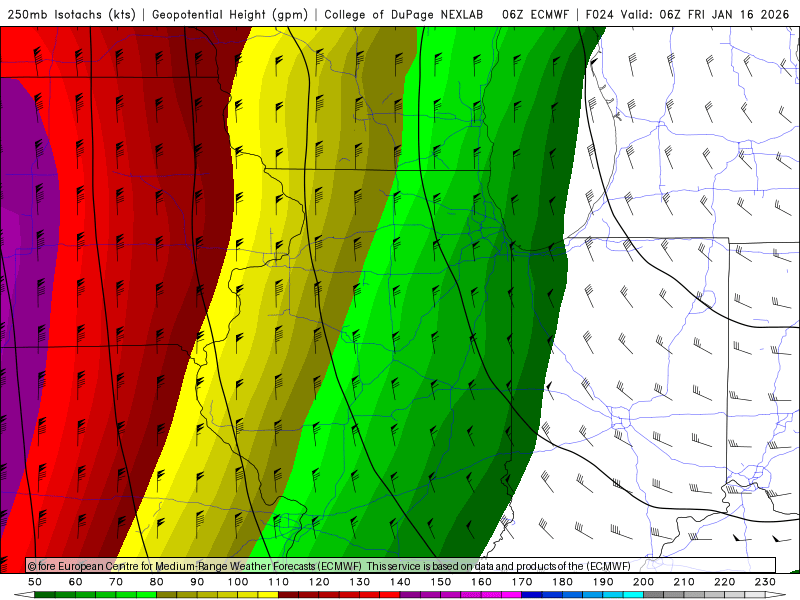Click the ECMWF copyright notice text
This screenshot has width=800, height=600.
point(329,566)
